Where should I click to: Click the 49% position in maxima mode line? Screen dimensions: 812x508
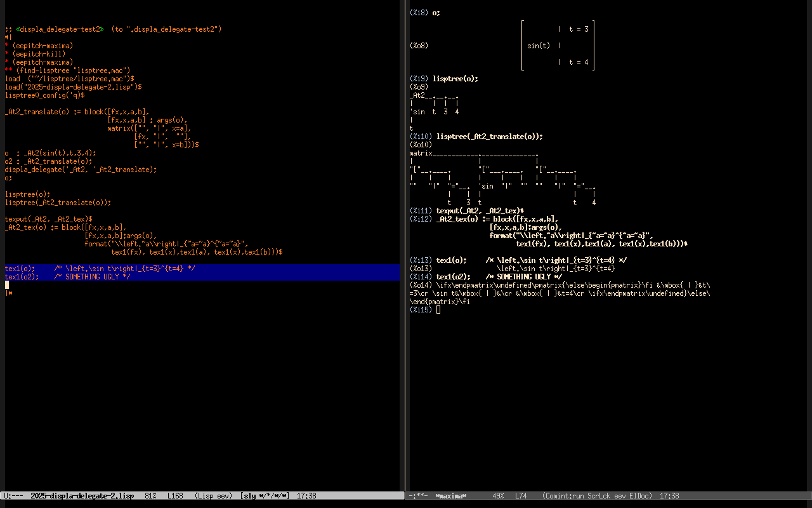(498, 495)
